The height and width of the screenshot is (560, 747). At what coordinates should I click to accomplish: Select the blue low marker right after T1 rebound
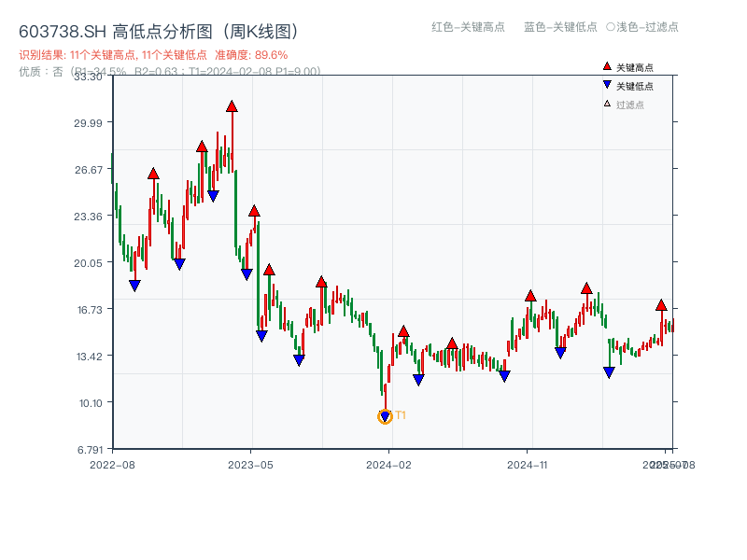[x=418, y=380]
